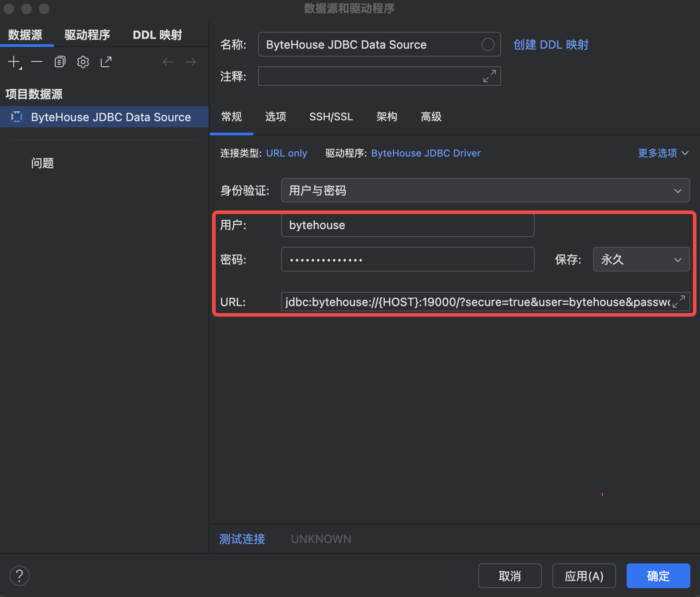This screenshot has width=700, height=597.
Task: Confirm with the 确定 button
Action: 658,576
